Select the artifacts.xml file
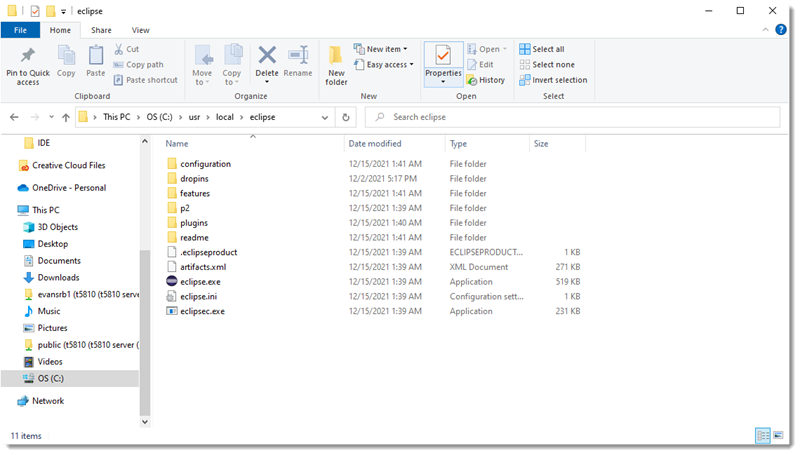The image size is (800, 455). tap(203, 267)
